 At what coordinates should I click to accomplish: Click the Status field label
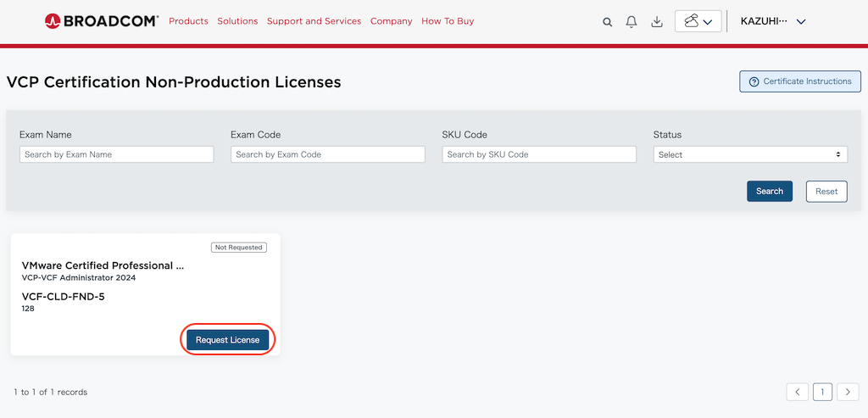point(667,135)
